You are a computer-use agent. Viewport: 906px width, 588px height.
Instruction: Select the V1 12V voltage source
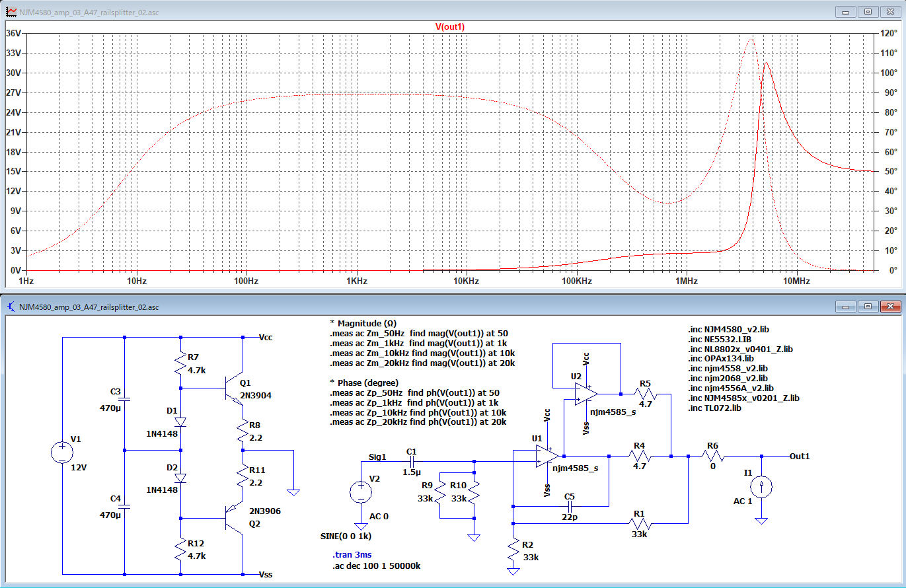click(61, 453)
